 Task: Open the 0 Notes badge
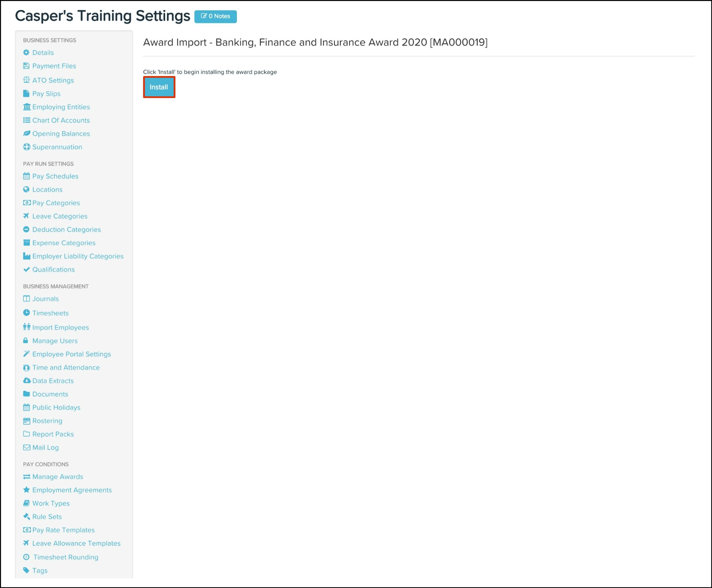tap(216, 16)
